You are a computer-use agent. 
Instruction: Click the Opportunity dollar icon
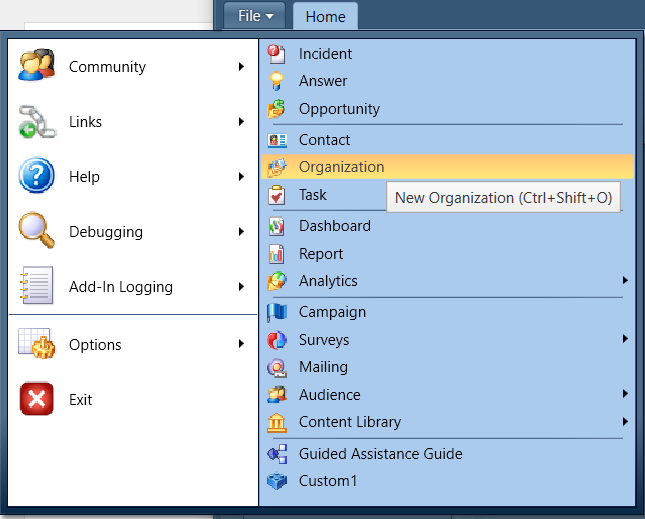click(276, 109)
